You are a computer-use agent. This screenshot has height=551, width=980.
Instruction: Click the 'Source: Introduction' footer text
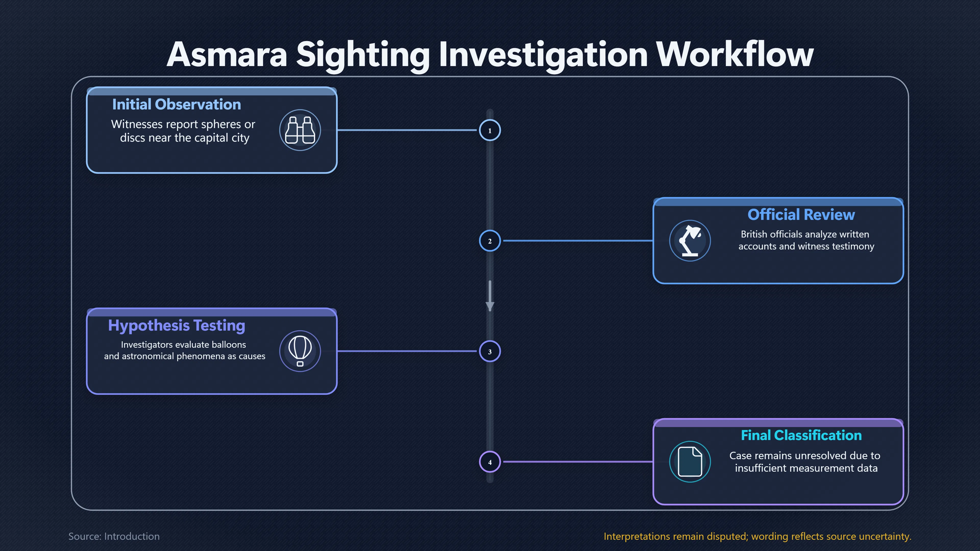click(114, 536)
